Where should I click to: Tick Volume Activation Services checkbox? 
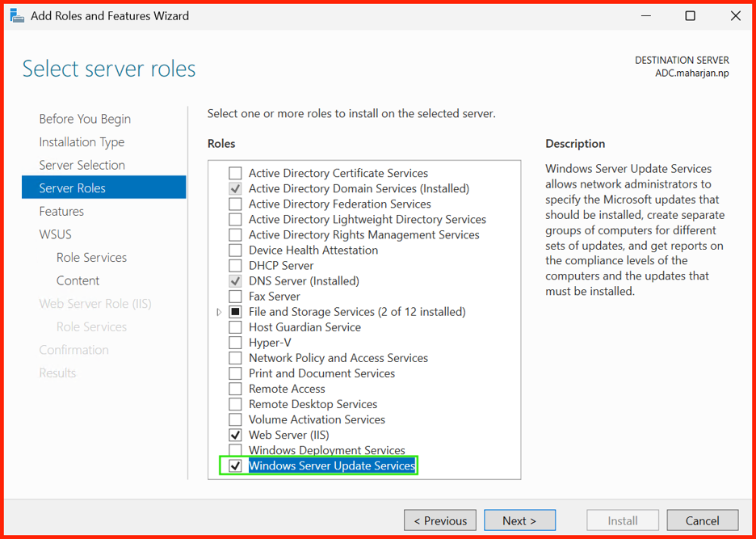click(x=235, y=420)
